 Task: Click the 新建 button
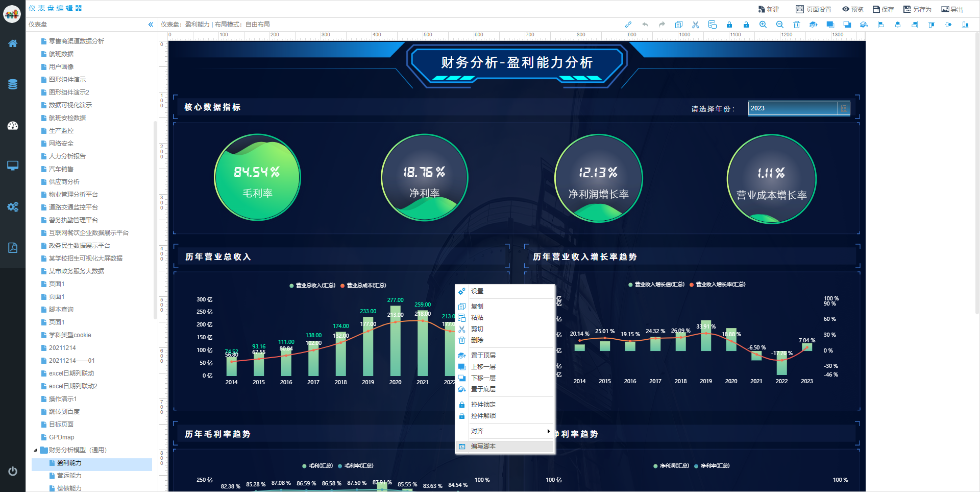tap(769, 9)
